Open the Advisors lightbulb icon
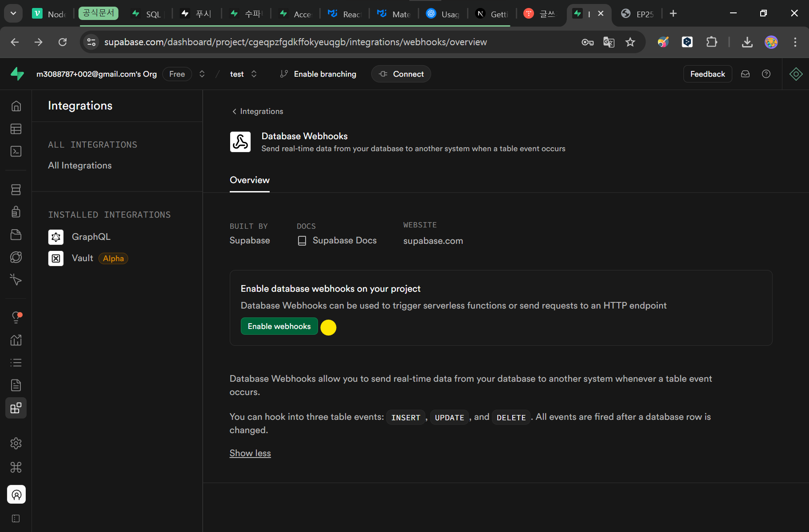 16,317
